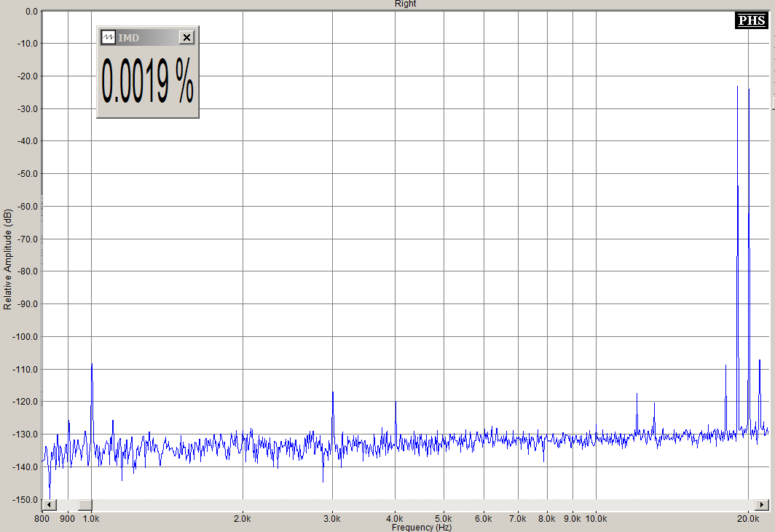Click the 900 frequency tick label
Screen dimensions: 775x532
point(67,519)
